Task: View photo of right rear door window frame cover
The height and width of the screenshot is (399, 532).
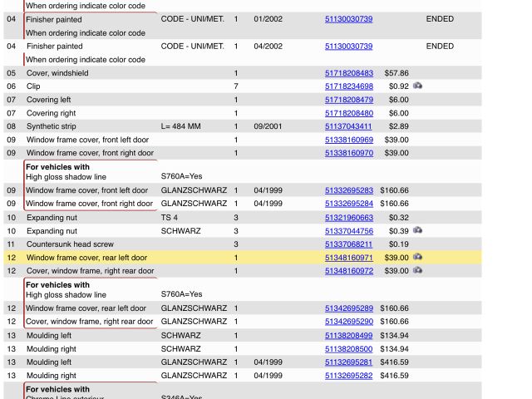Action: [417, 271]
